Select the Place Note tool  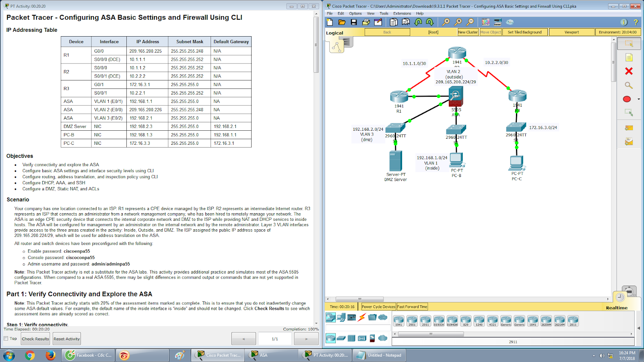coord(629,57)
